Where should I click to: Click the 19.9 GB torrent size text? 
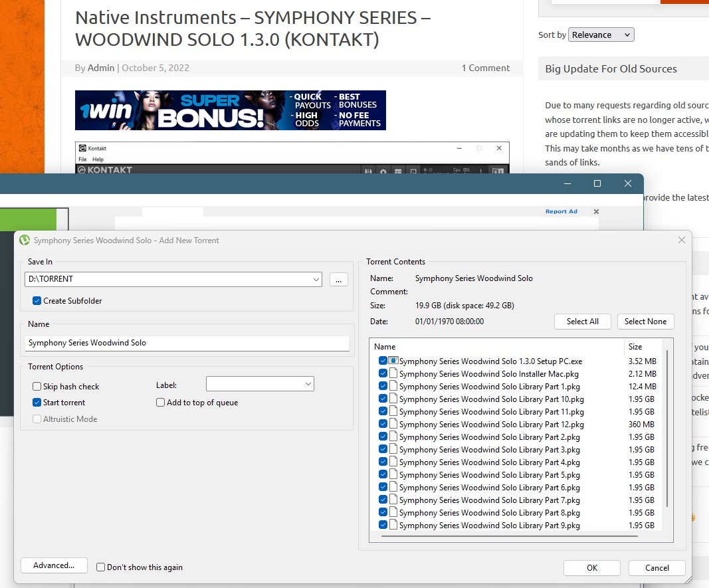464,306
